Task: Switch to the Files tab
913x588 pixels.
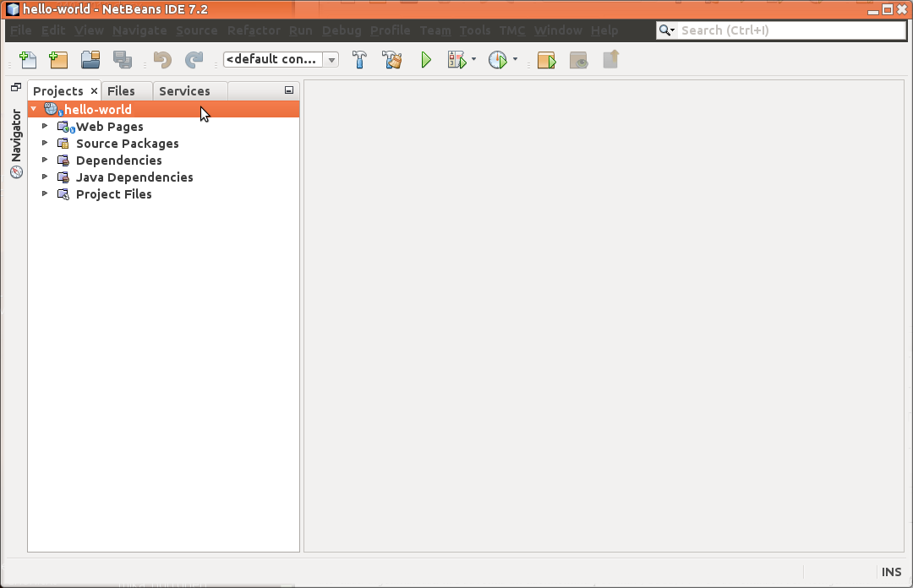Action: [121, 91]
